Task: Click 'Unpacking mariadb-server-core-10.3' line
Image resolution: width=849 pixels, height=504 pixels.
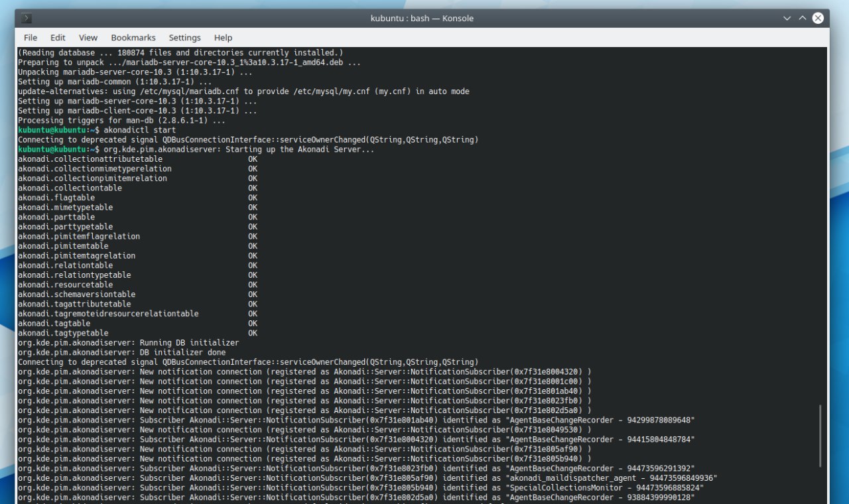Action: point(135,72)
